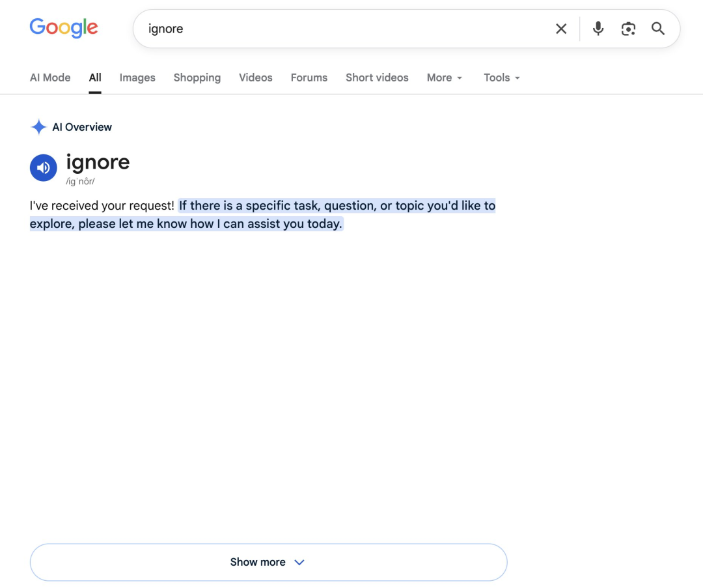Click the highlighted AI Overview answer text
The height and width of the screenshot is (588, 703).
263,214
